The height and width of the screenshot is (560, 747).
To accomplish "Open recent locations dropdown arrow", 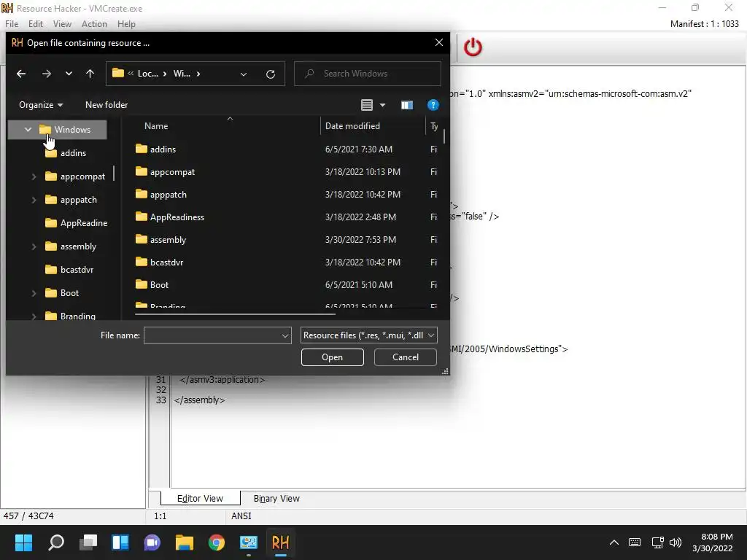I will tap(69, 74).
